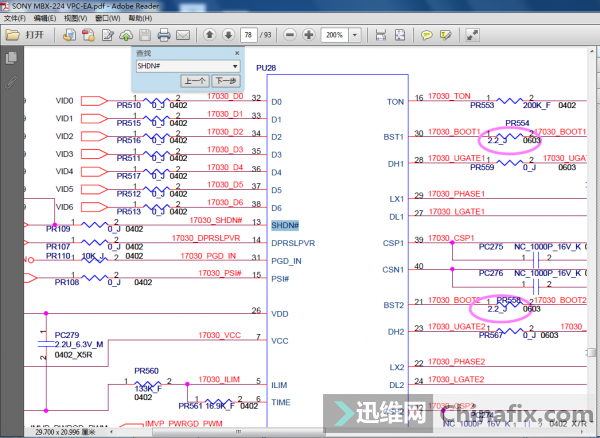Click the 17030_PSI# net label

click(x=220, y=273)
